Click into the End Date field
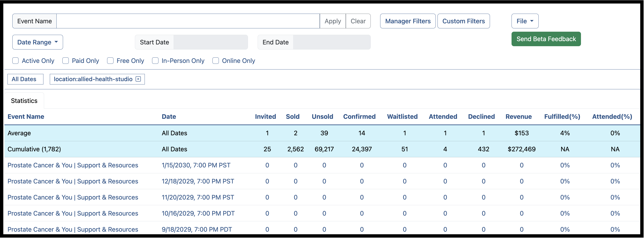This screenshot has width=644, height=238. click(x=332, y=42)
